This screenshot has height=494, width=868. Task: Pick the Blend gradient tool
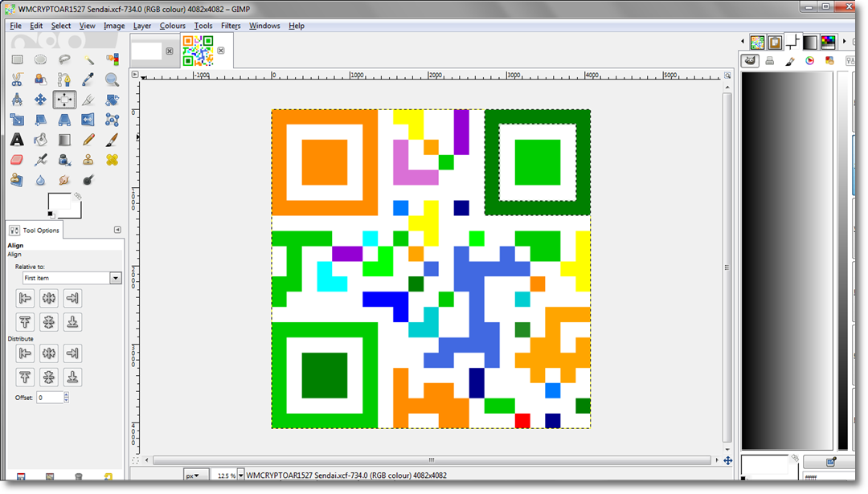(64, 140)
